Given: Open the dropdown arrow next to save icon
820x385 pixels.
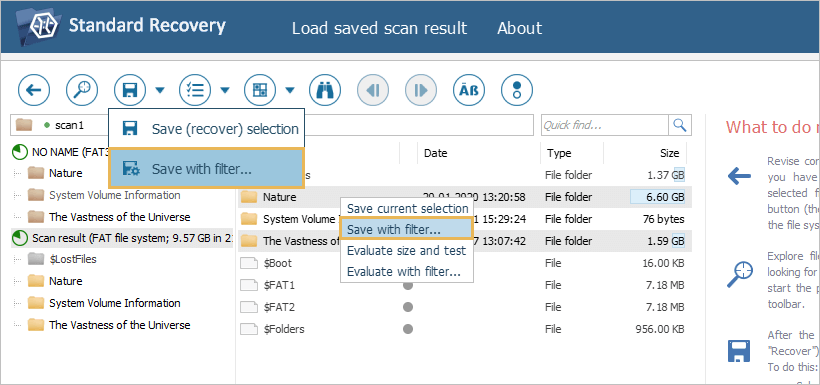Looking at the screenshot, I should coord(160,90).
